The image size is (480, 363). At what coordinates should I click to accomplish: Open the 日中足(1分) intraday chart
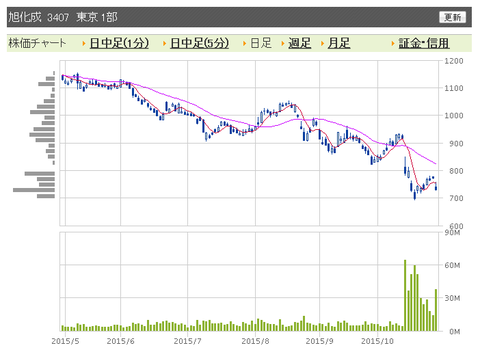[x=119, y=43]
